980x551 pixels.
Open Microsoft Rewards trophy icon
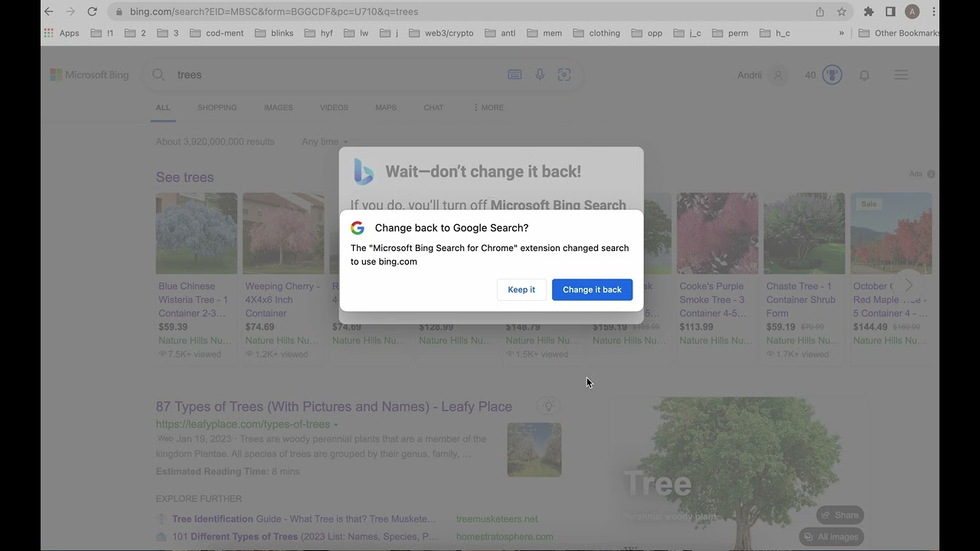click(x=832, y=75)
